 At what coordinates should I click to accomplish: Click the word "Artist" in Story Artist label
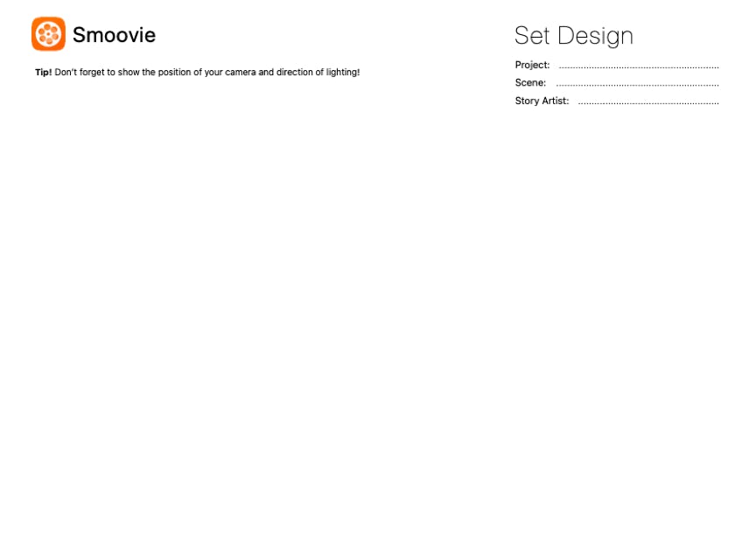(555, 102)
